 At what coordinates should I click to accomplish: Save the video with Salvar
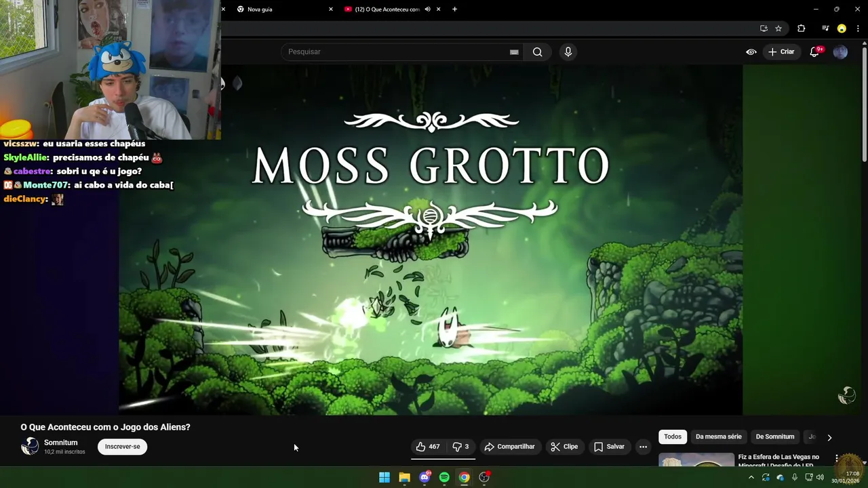(x=609, y=447)
